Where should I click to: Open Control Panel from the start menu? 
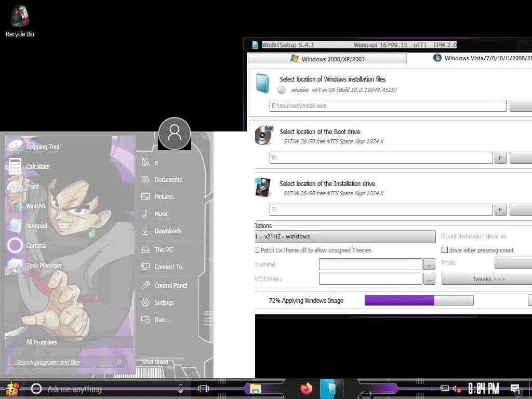tap(164, 285)
